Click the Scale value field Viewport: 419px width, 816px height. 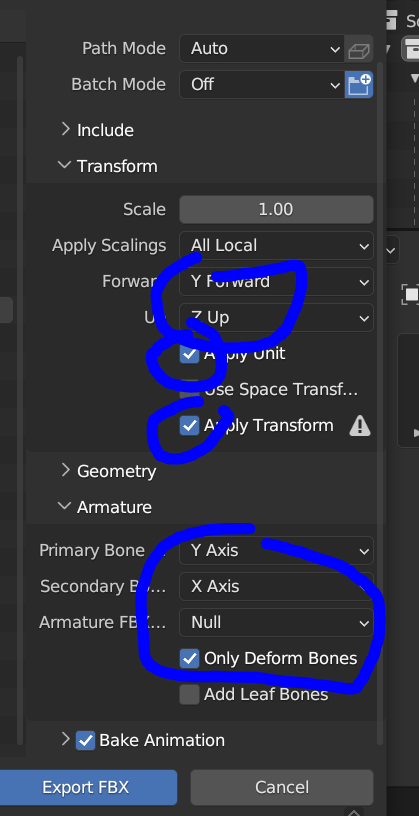coord(276,209)
